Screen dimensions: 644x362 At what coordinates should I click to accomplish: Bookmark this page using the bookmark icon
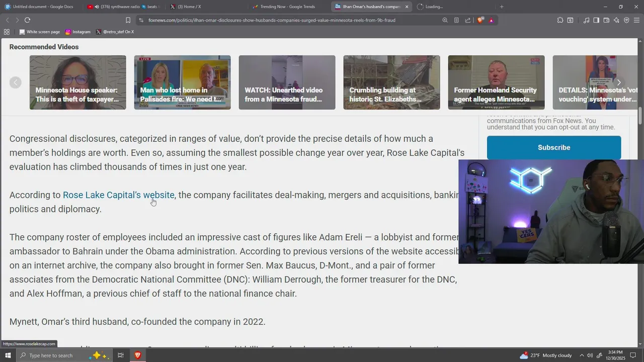tap(128, 20)
